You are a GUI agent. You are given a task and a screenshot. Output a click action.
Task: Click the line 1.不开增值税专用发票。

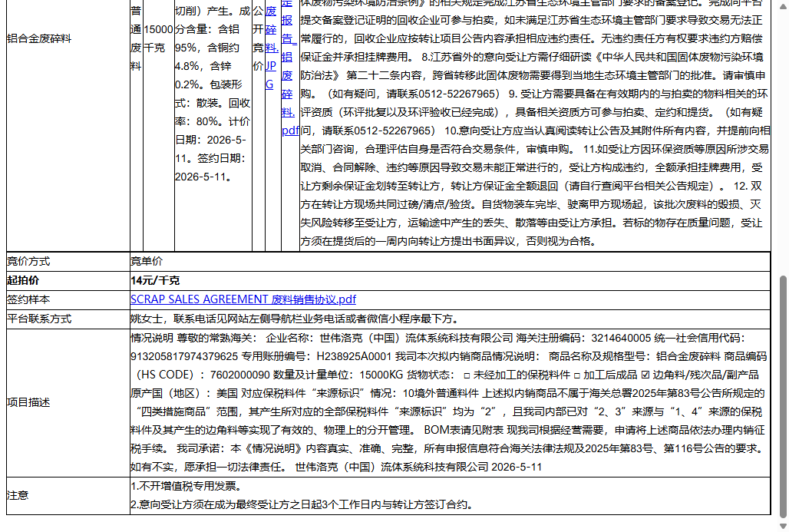click(x=187, y=486)
